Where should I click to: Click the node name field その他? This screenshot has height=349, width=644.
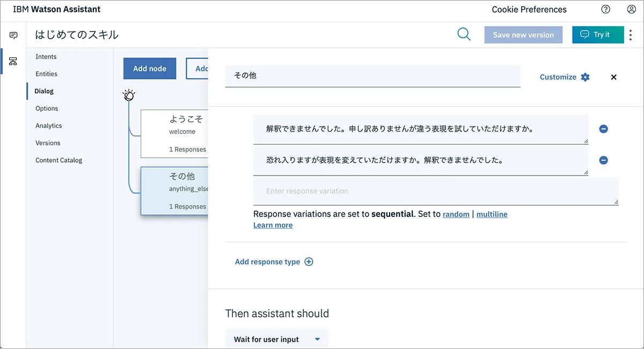373,76
